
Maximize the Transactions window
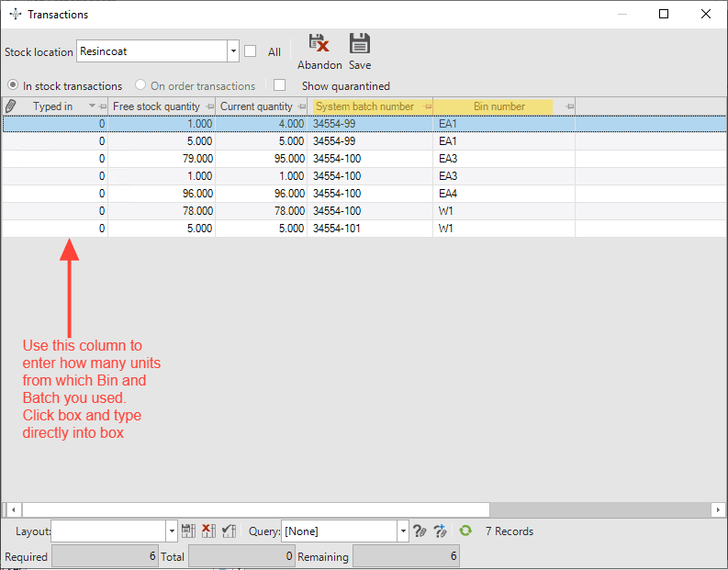point(664,14)
